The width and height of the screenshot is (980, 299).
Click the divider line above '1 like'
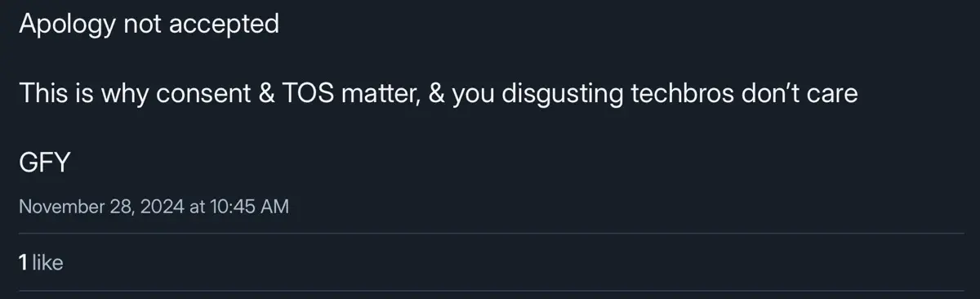pyautogui.click(x=490, y=234)
